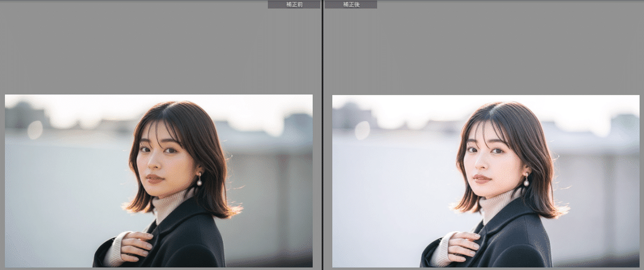Click the pearl earring in the after photo

click(x=526, y=182)
